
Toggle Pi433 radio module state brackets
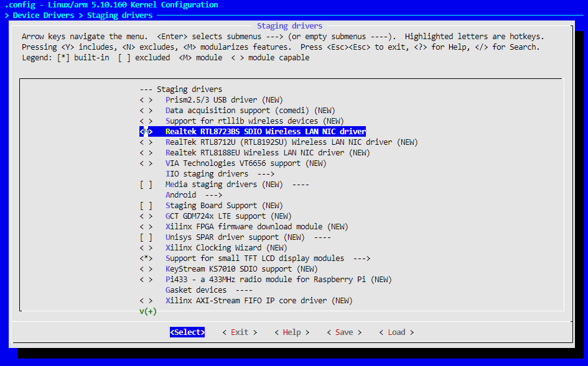point(146,280)
